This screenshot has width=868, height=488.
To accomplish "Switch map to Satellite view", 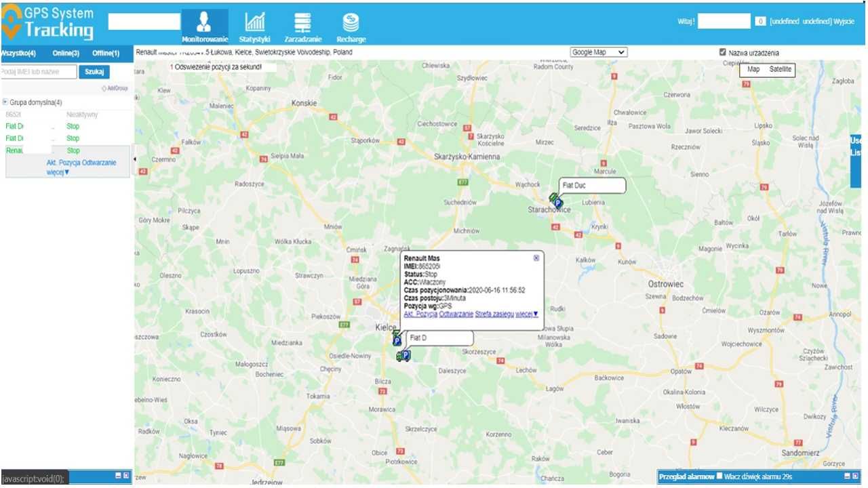I will click(780, 69).
